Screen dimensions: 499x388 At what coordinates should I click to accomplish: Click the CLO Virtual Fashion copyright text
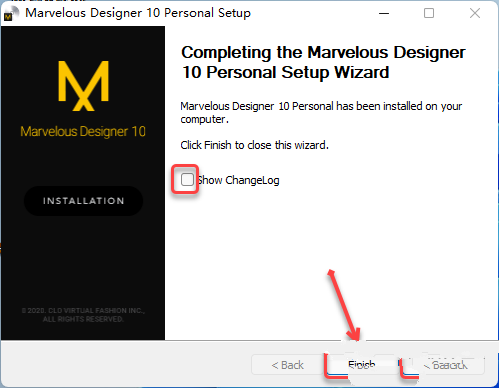point(83,315)
